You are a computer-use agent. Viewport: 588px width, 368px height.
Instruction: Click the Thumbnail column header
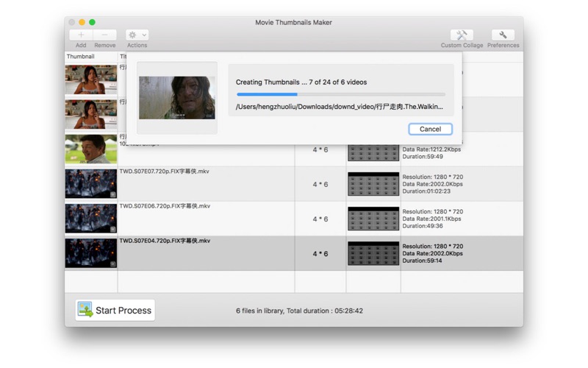coord(81,56)
